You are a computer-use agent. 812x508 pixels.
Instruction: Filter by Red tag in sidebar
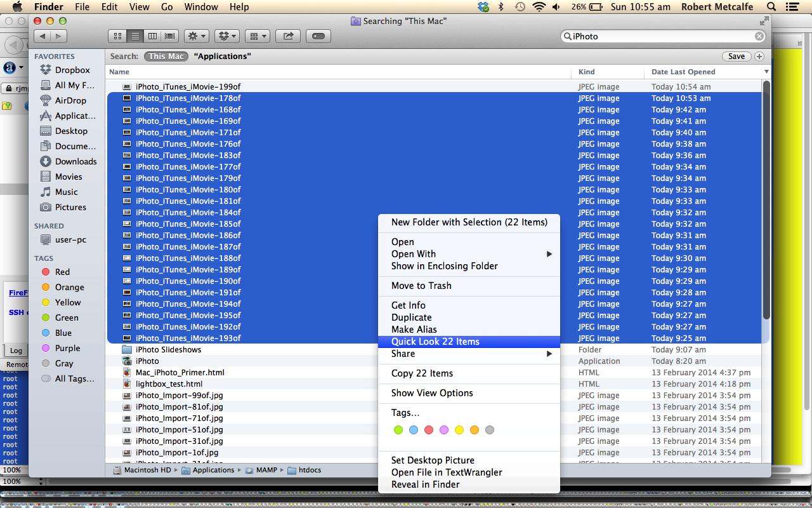pos(56,272)
